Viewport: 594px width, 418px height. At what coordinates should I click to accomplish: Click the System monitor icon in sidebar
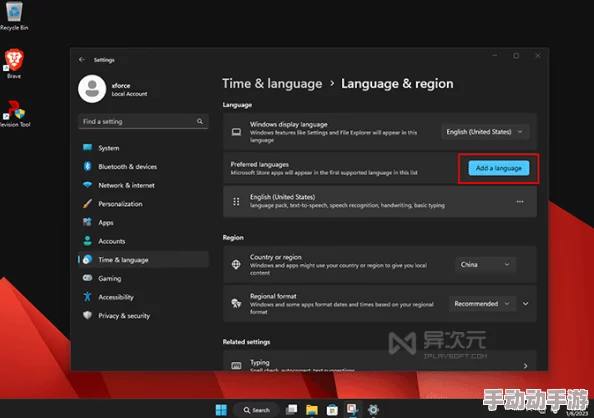88,147
